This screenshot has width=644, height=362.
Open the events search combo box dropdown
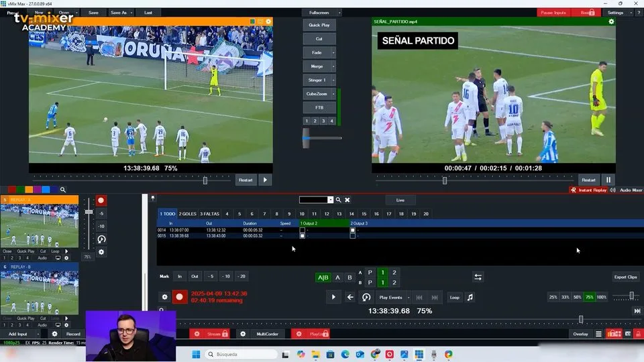[x=330, y=200]
